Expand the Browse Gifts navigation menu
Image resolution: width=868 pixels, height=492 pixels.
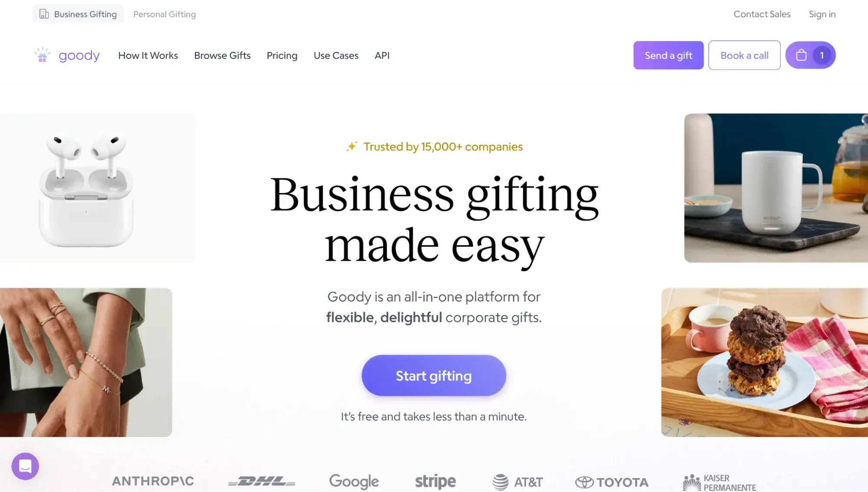[222, 55]
